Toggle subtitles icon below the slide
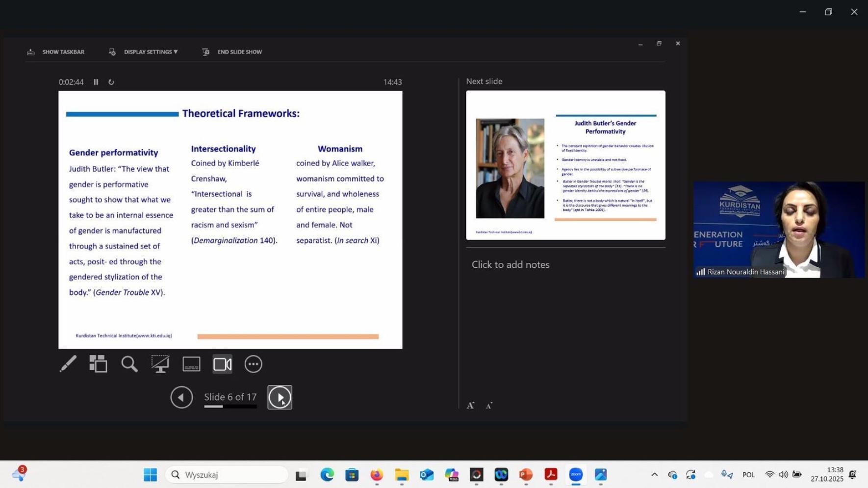 point(191,364)
